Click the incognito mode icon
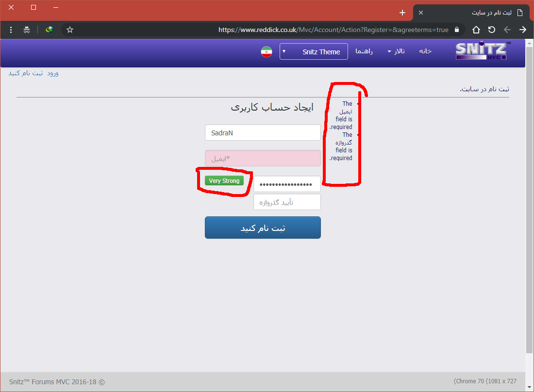This screenshot has width=534, height=392. pos(27,30)
